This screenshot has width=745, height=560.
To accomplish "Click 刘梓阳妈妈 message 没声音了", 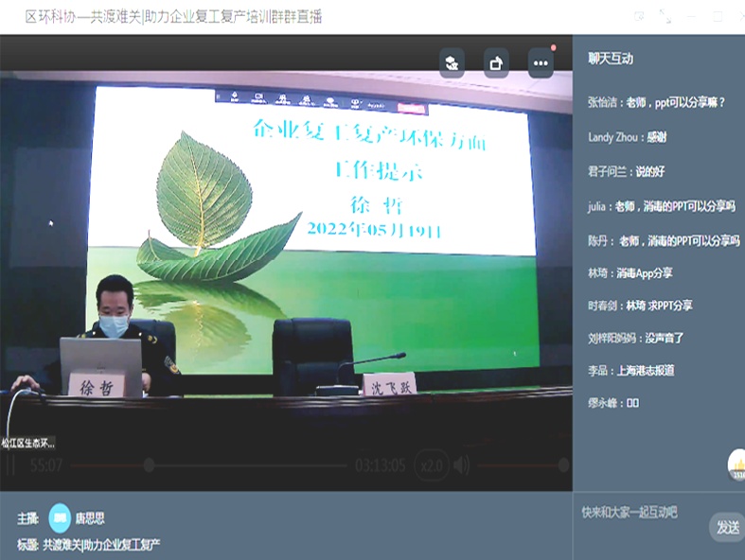I will [x=636, y=339].
